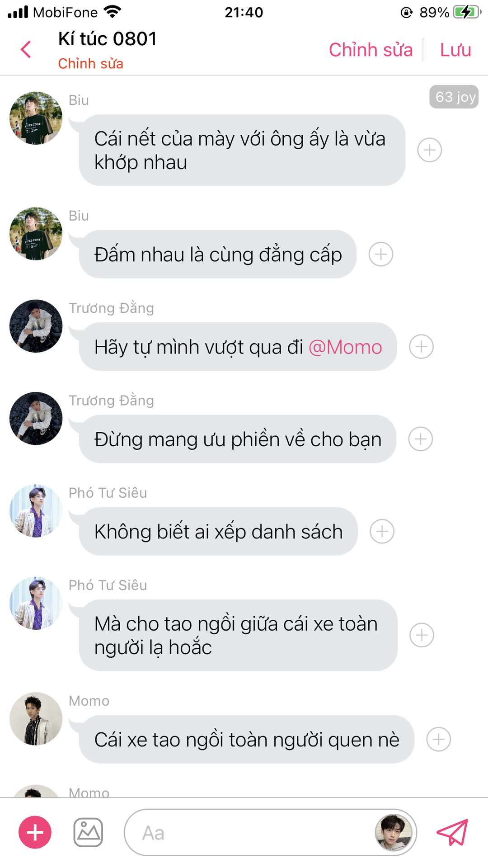Click the Lưu button in header
This screenshot has width=488, height=868.
point(455,50)
